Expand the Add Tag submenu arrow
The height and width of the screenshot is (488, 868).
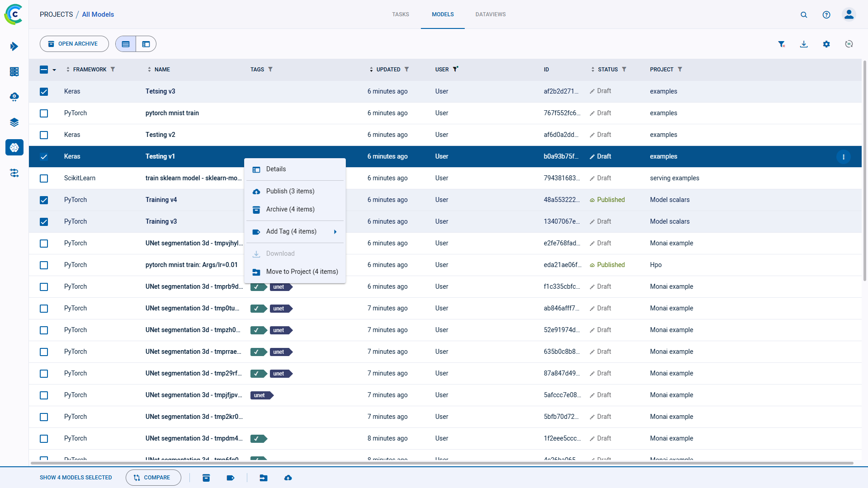pyautogui.click(x=335, y=231)
